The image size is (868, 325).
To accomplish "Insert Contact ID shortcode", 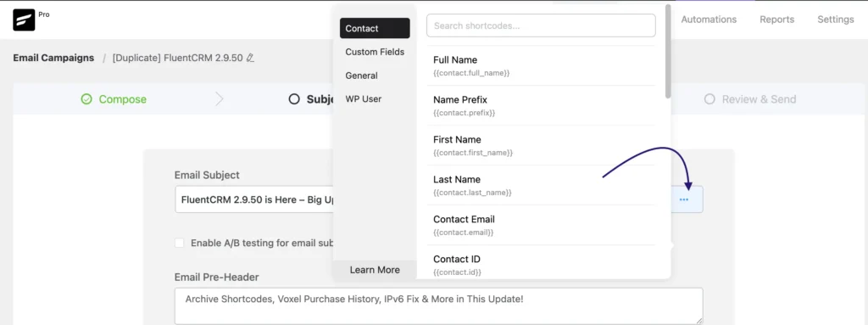I will pyautogui.click(x=541, y=262).
